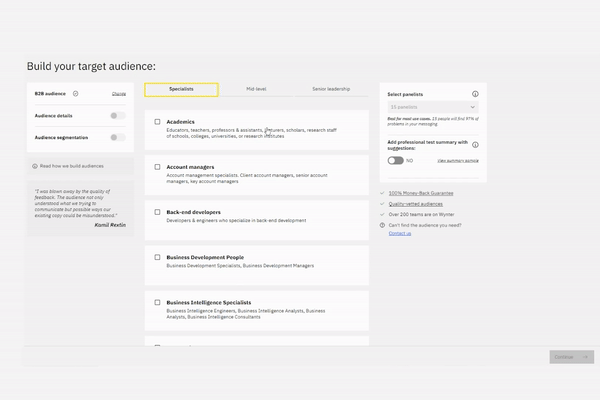This screenshot has height=400, width=600.
Task: Click the 'Kamil Rextin' testimonial name
Action: [110, 225]
